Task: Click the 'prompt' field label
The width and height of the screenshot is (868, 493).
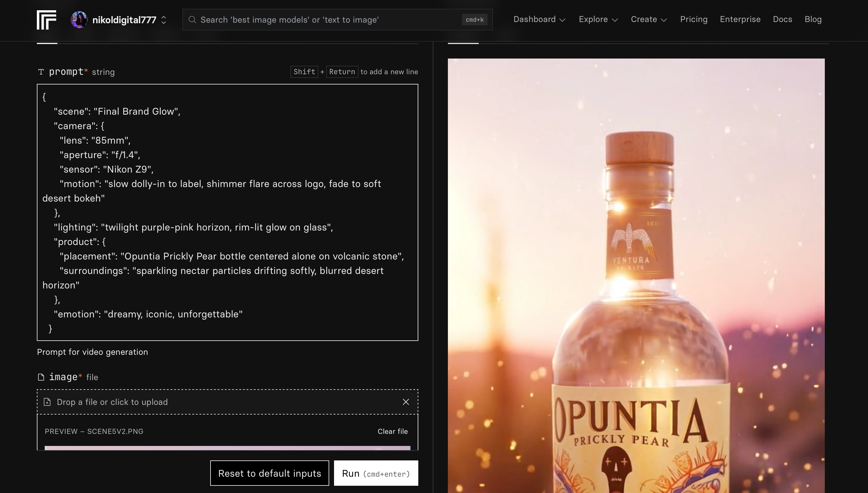Action: (x=66, y=72)
